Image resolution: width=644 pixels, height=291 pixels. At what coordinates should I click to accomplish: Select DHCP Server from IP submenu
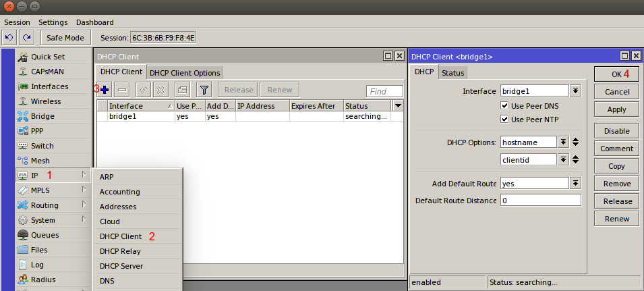click(x=121, y=266)
